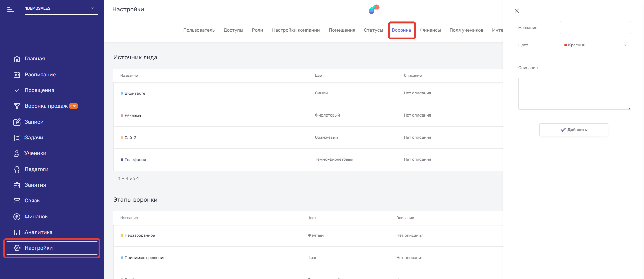
Task: Open Записи edit icon in sidebar
Action: point(17,122)
